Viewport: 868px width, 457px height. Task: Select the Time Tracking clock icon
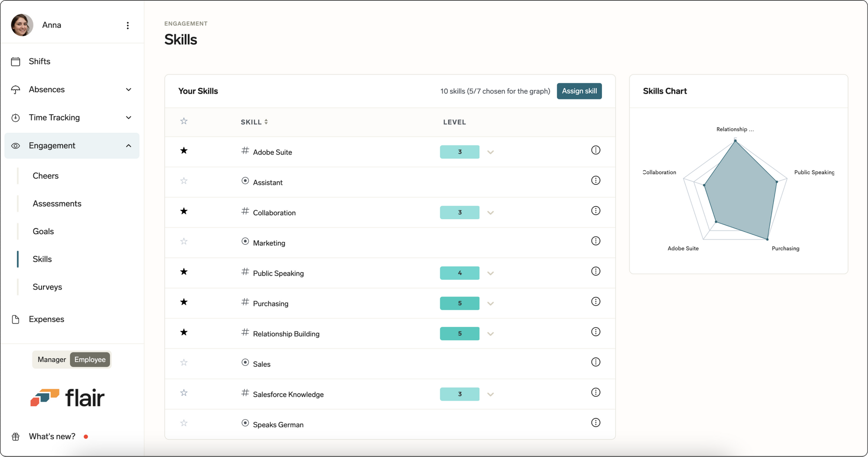[16, 117]
